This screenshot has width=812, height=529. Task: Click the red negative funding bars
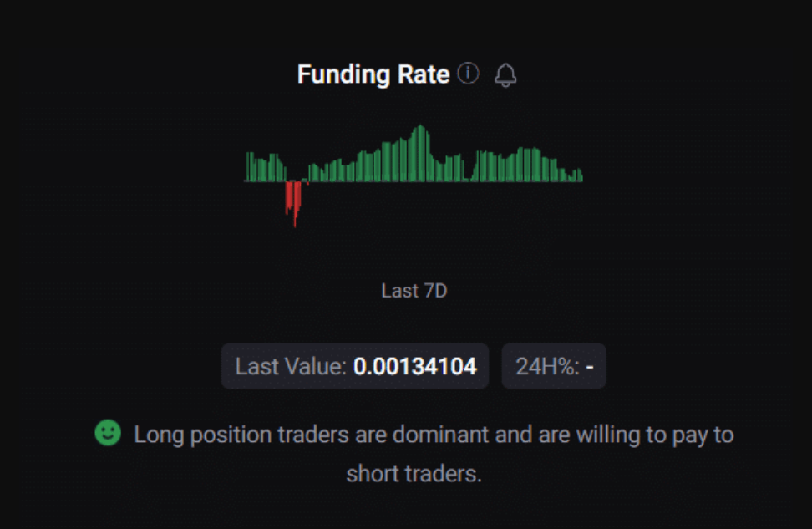tap(293, 199)
